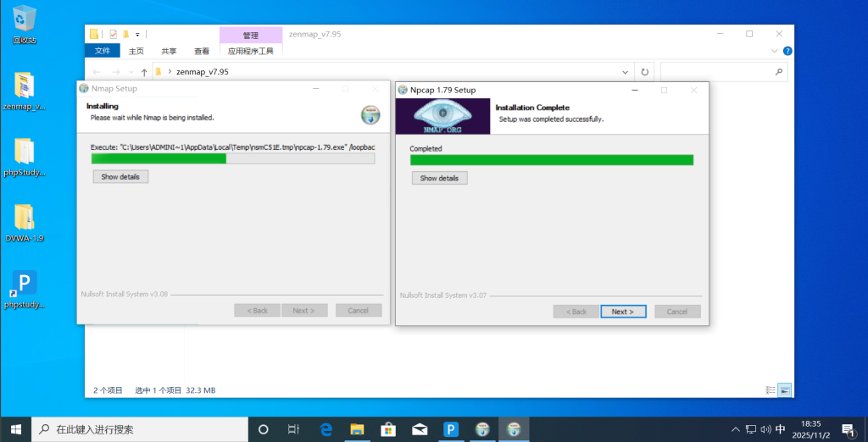The height and width of the screenshot is (442, 868).
Task: Switch to details view in Explorer status bar
Action: [x=771, y=390]
